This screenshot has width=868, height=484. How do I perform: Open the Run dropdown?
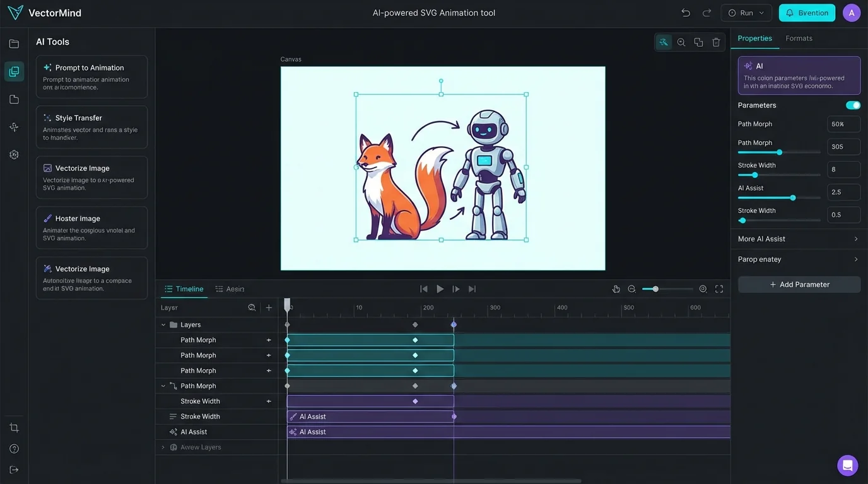[x=746, y=13]
